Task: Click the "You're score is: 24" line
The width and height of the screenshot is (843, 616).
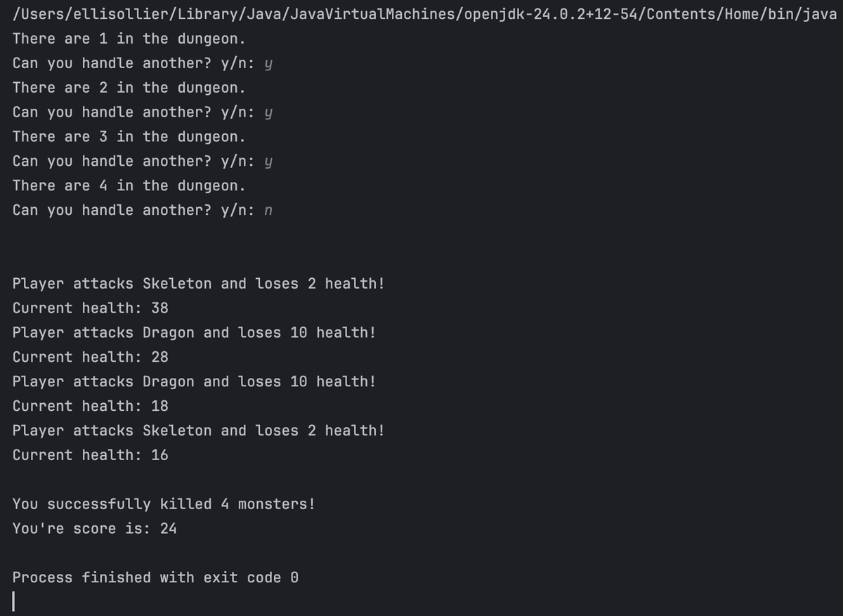Action: point(95,528)
